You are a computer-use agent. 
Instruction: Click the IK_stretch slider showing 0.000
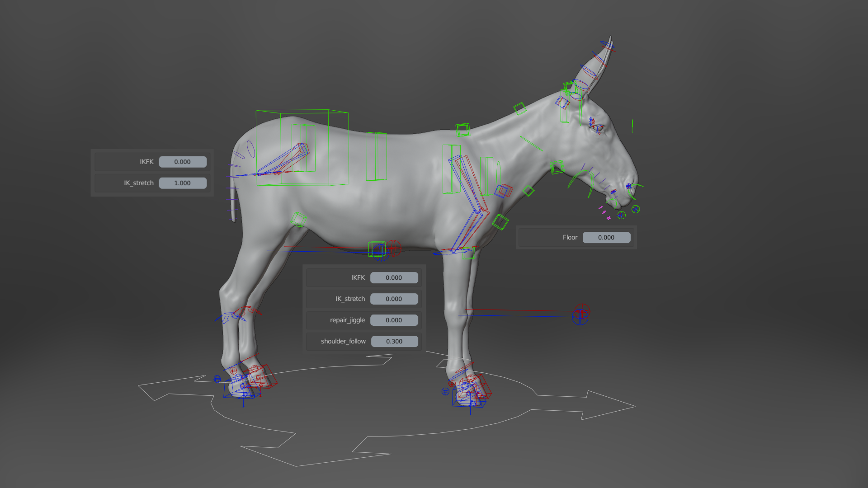click(x=394, y=299)
